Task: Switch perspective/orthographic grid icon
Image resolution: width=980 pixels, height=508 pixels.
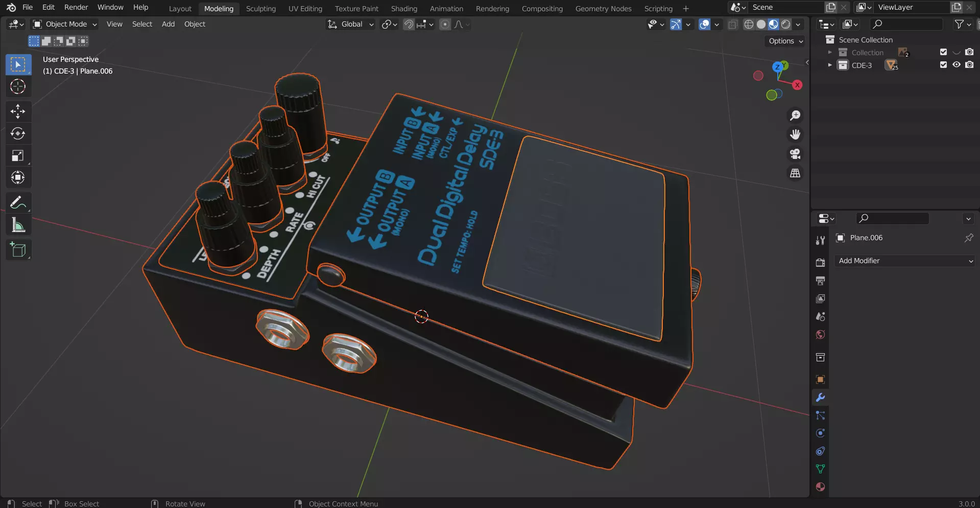Action: (795, 173)
